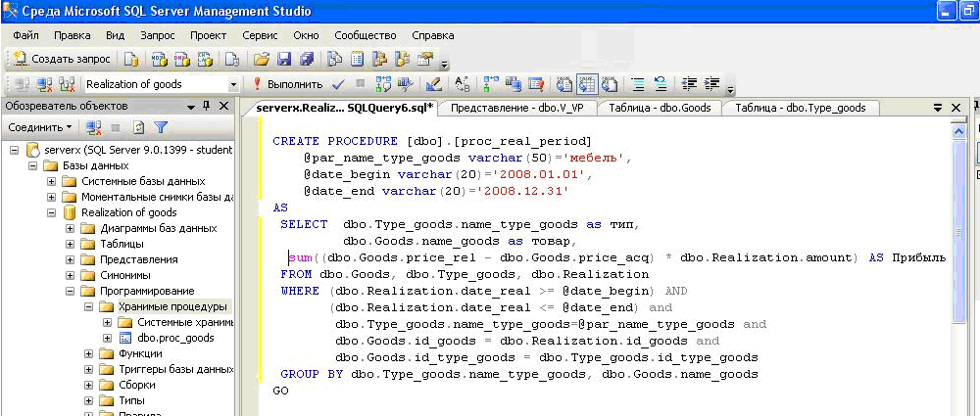Show the Registered Servers window

(x=335, y=60)
